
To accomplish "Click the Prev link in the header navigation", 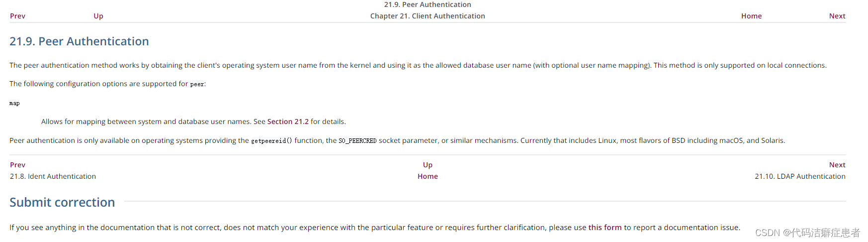I will tap(17, 16).
